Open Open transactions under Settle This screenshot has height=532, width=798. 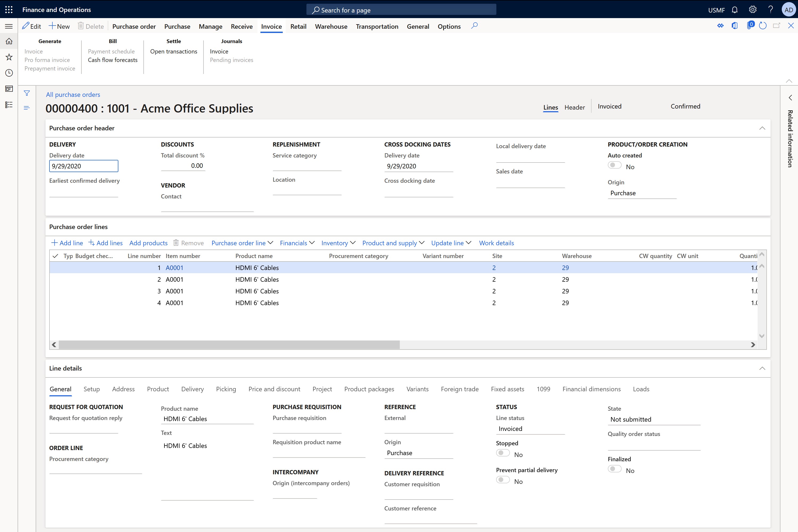tap(173, 51)
